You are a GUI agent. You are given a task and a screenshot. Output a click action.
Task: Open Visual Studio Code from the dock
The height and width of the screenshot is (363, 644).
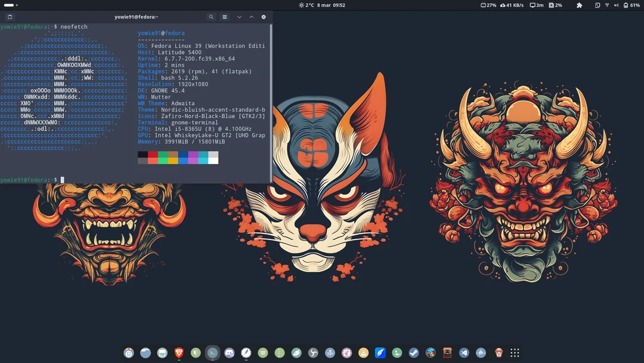click(x=464, y=353)
